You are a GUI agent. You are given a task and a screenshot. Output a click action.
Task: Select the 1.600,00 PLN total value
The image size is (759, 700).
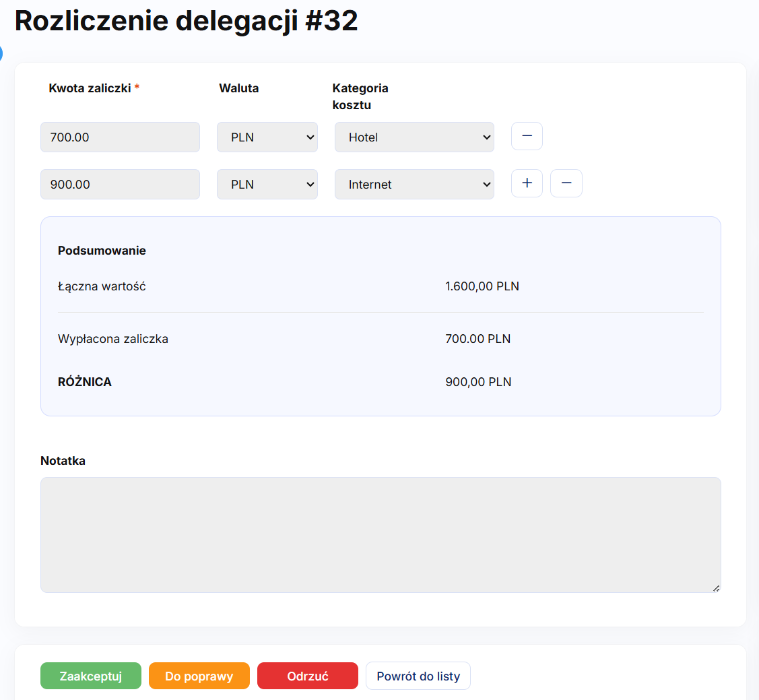click(x=482, y=286)
